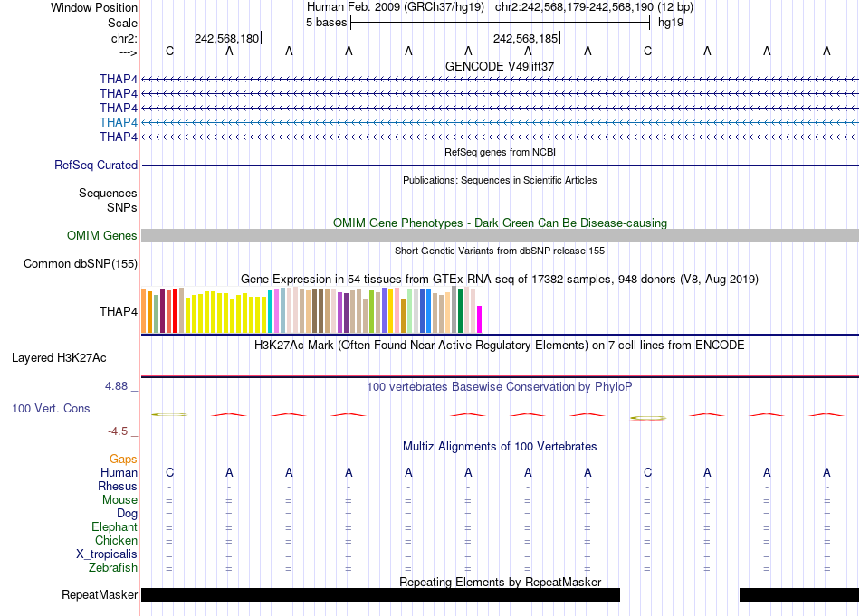Select the Chicken alignment row label

tap(116, 540)
